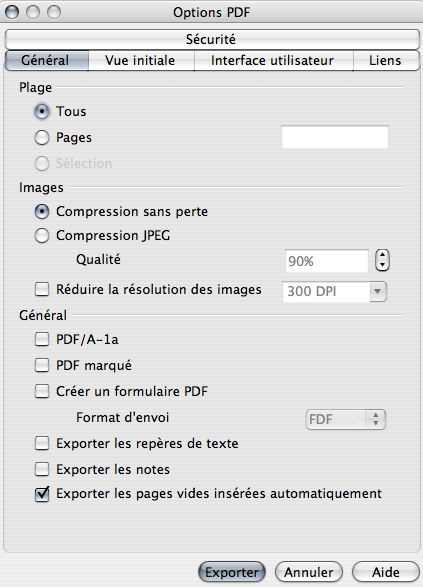The width and height of the screenshot is (423, 587).
Task: Click the Pages range input field
Action: click(335, 137)
